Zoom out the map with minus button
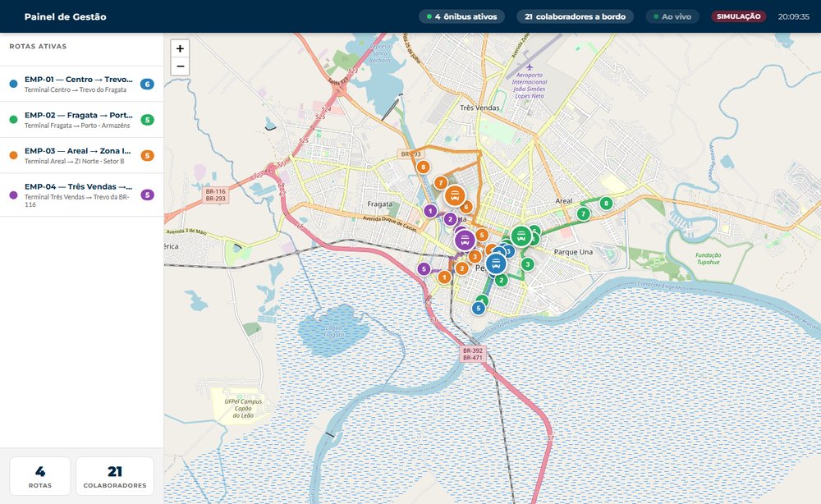Viewport: 821px width, 504px height. pos(180,66)
